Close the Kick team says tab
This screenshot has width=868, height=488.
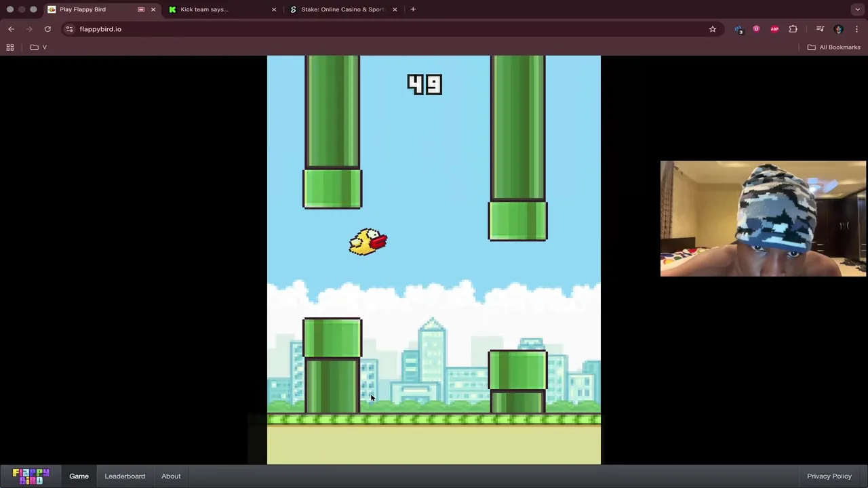274,9
